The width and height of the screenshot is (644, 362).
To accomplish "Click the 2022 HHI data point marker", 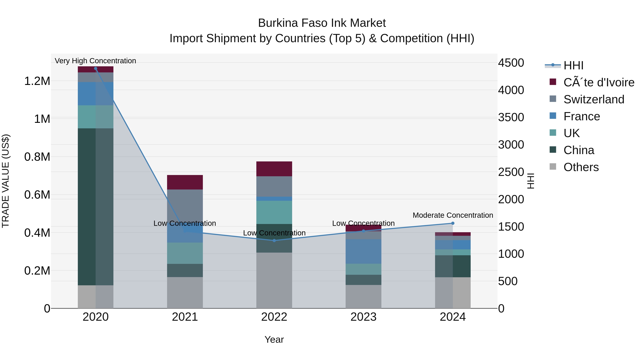I will pyautogui.click(x=274, y=241).
